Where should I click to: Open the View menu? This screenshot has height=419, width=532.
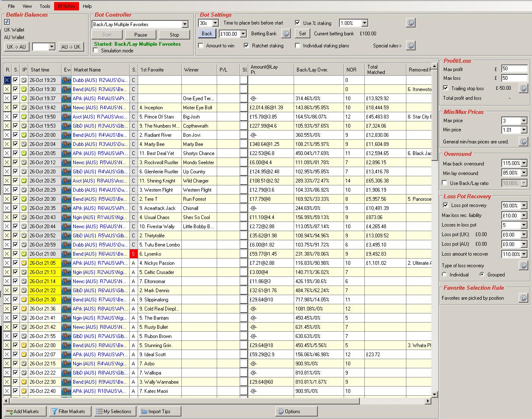[x=27, y=6]
